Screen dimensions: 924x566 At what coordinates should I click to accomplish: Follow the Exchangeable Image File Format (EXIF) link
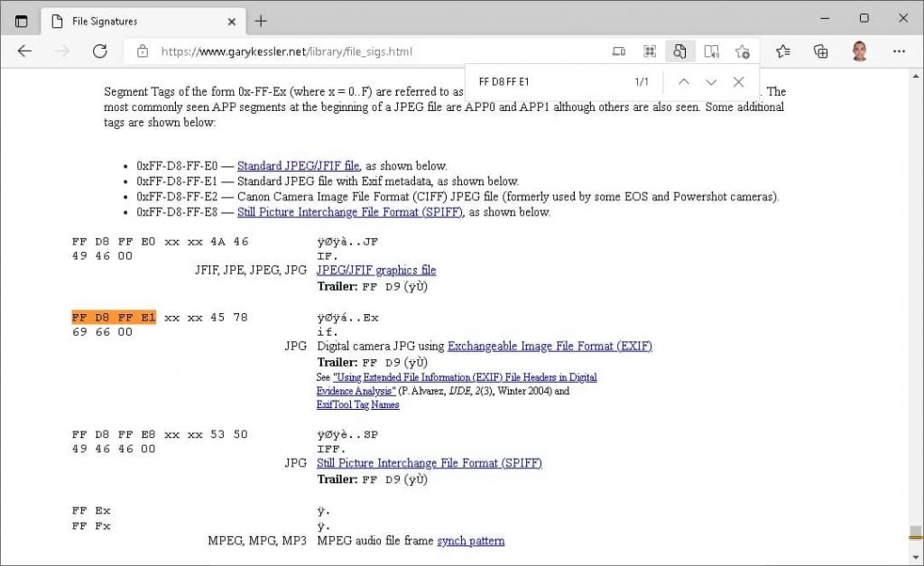[550, 346]
